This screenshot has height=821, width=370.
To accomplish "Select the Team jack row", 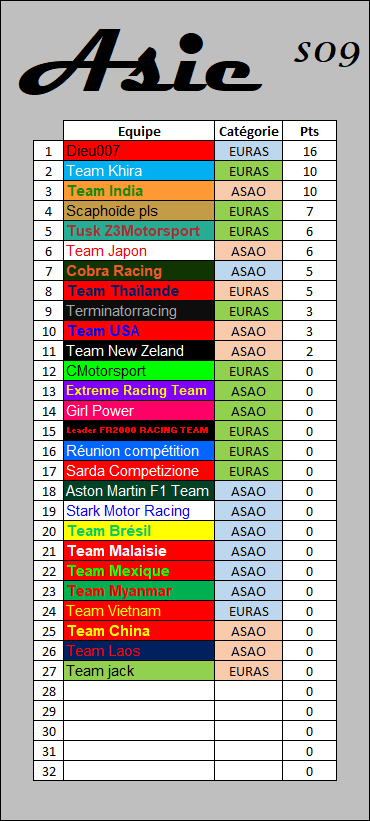I will [x=185, y=671].
